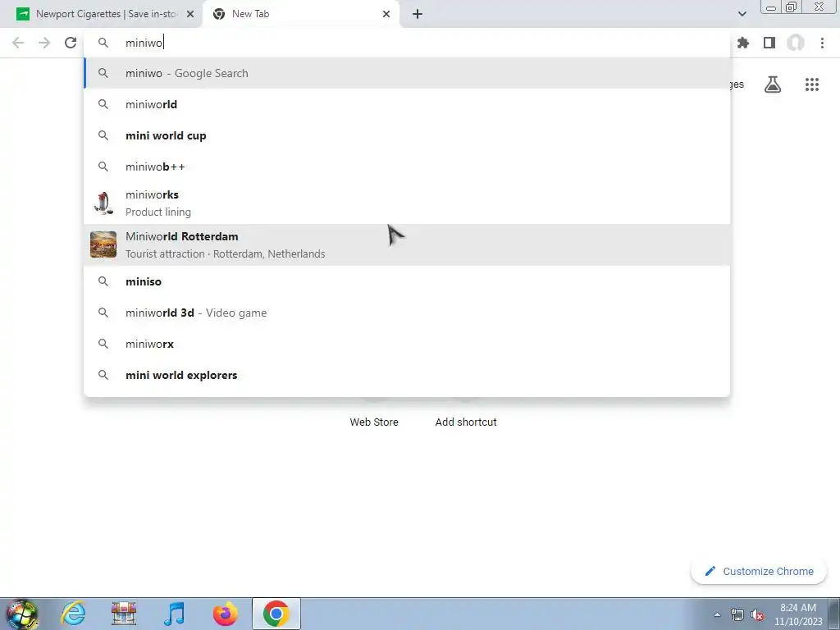Show hidden system tray icons

pos(717,614)
